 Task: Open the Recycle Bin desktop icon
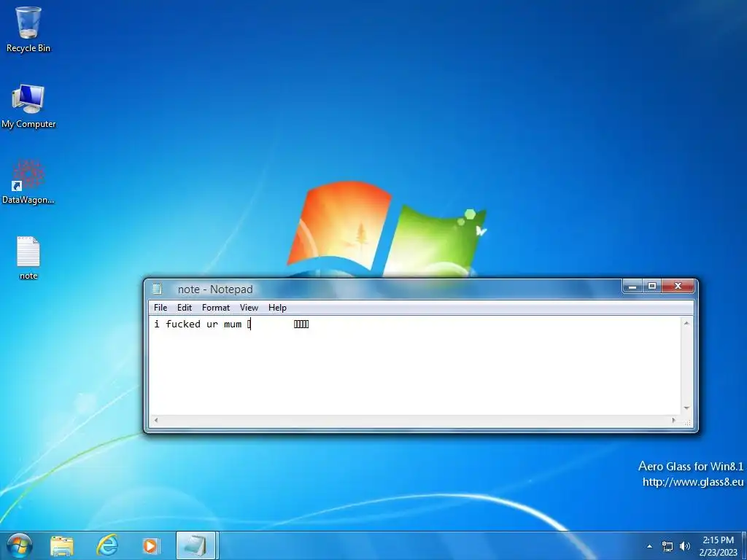[x=28, y=29]
